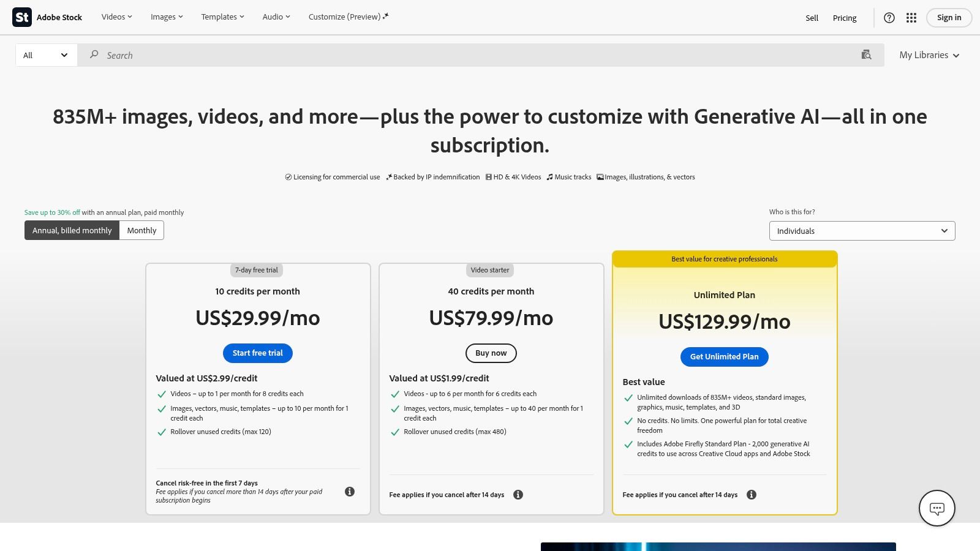Viewport: 980px width, 551px height.
Task: Click the Licensing for commercial use icon
Action: click(288, 177)
